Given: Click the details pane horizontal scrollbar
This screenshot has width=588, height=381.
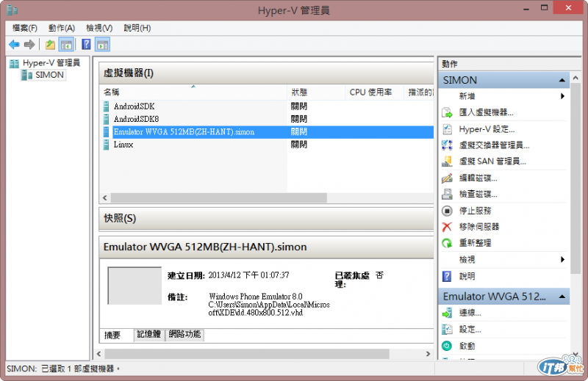Looking at the screenshot, I should pyautogui.click(x=247, y=354).
